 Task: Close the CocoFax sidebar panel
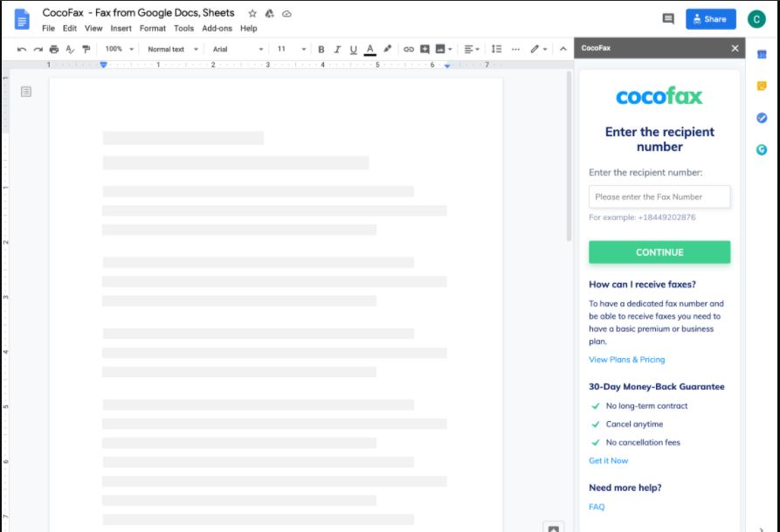coord(735,48)
